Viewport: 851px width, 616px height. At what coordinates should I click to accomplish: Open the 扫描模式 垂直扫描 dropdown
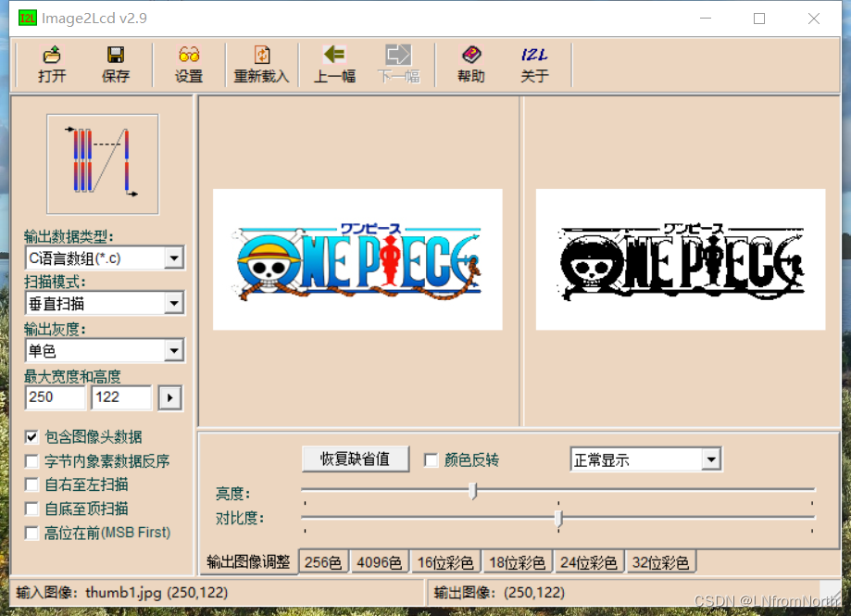(174, 304)
